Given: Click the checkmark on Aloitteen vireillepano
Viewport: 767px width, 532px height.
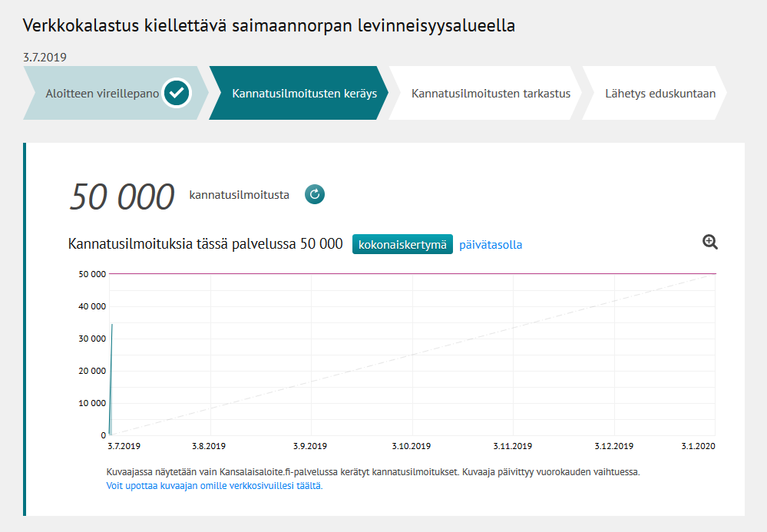Looking at the screenshot, I should pos(177,93).
